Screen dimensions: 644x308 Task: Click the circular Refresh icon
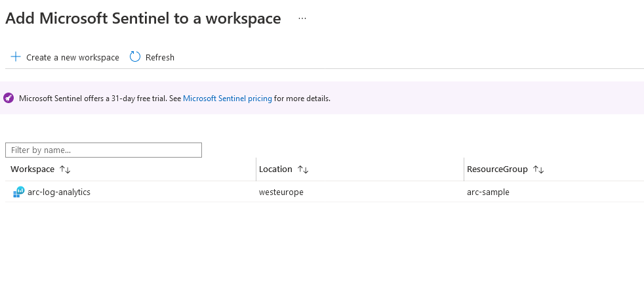[135, 56]
